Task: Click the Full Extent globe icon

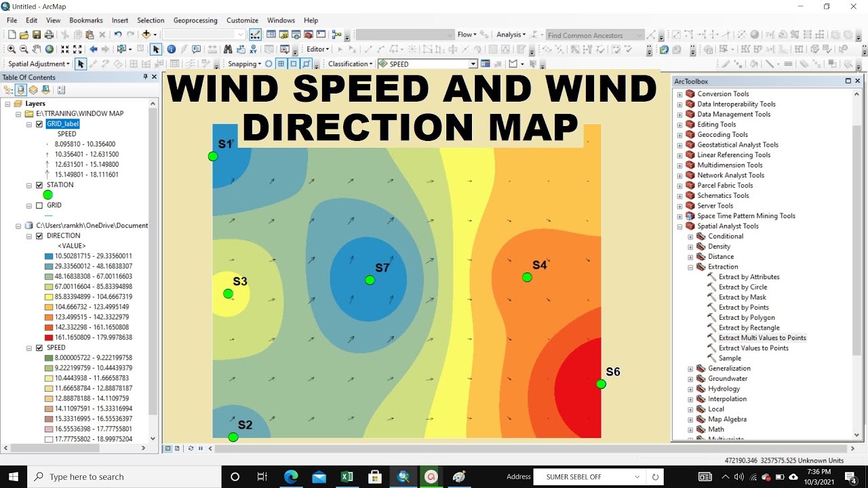Action: (50, 49)
